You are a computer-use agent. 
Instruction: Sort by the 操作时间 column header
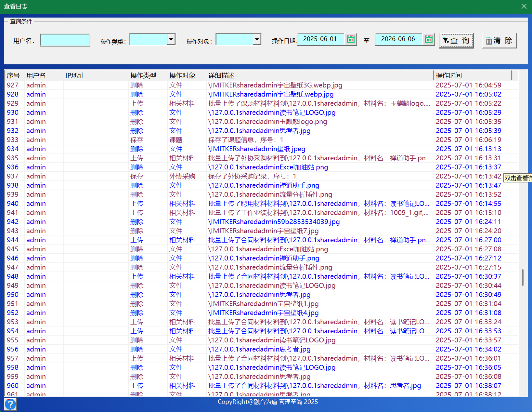tap(473, 75)
